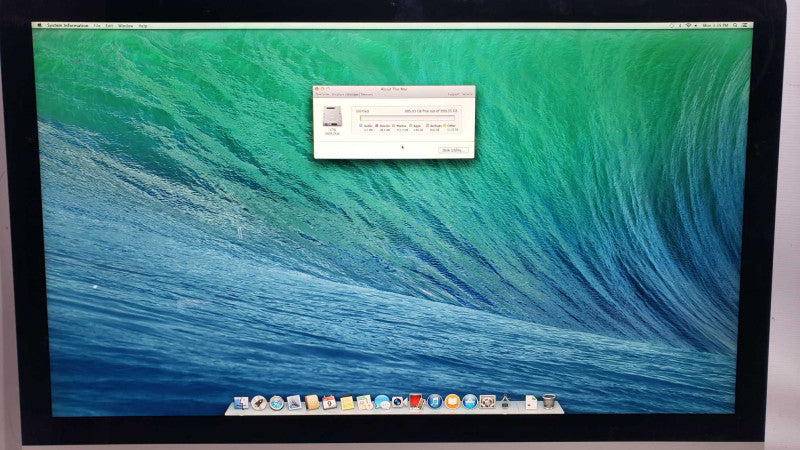Image resolution: width=800 pixels, height=450 pixels.
Task: Click the storage usage bar
Action: pyautogui.click(x=407, y=118)
